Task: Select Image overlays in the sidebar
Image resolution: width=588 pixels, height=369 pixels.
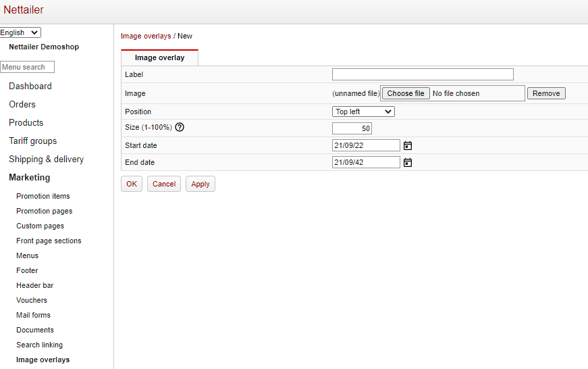Action: pyautogui.click(x=43, y=360)
